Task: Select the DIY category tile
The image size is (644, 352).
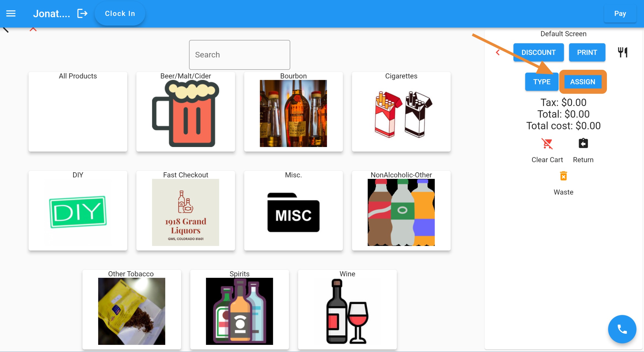Action: [78, 210]
